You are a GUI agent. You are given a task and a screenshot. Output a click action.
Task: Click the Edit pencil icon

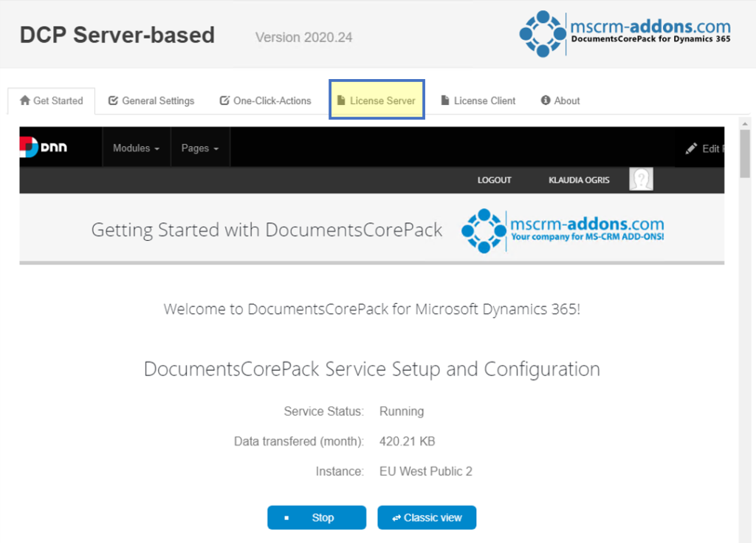tap(693, 148)
